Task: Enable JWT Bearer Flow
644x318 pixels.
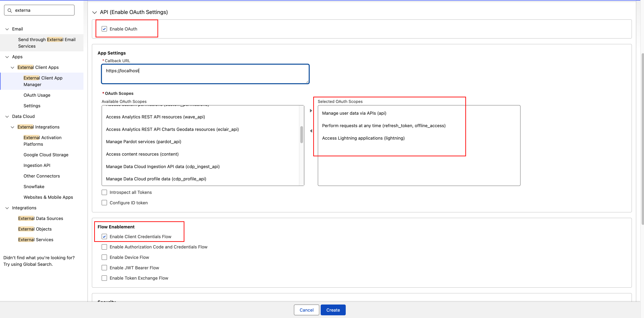Action: [104, 267]
